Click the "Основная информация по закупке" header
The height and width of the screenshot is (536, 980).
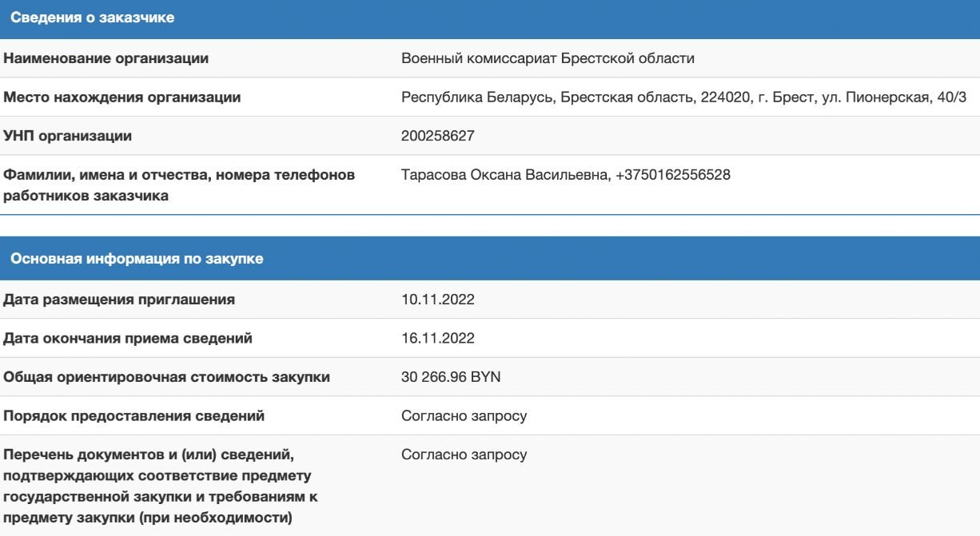[x=136, y=259]
